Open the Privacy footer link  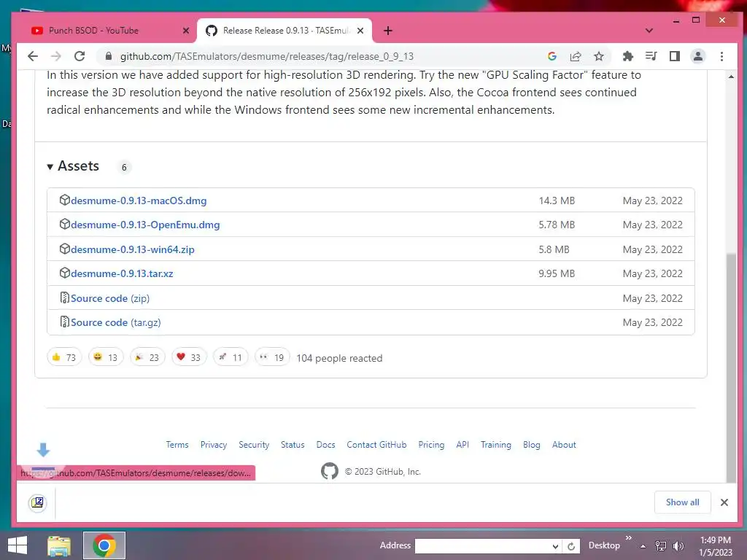click(214, 445)
